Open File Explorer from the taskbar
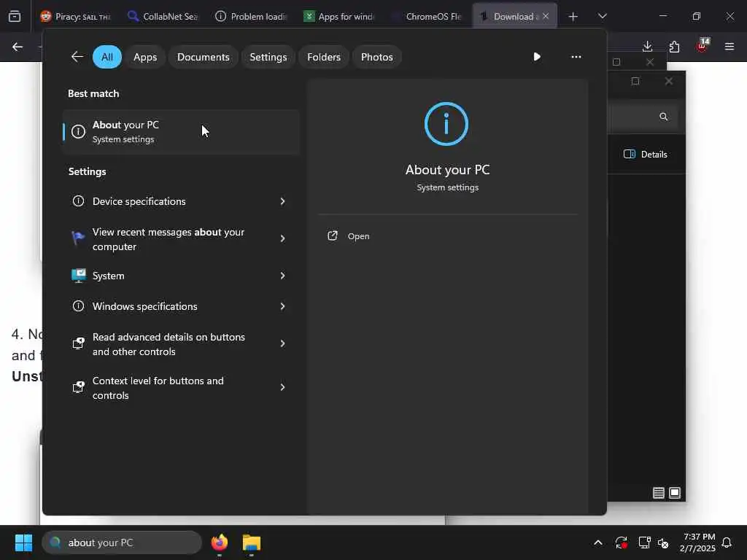 click(x=252, y=542)
